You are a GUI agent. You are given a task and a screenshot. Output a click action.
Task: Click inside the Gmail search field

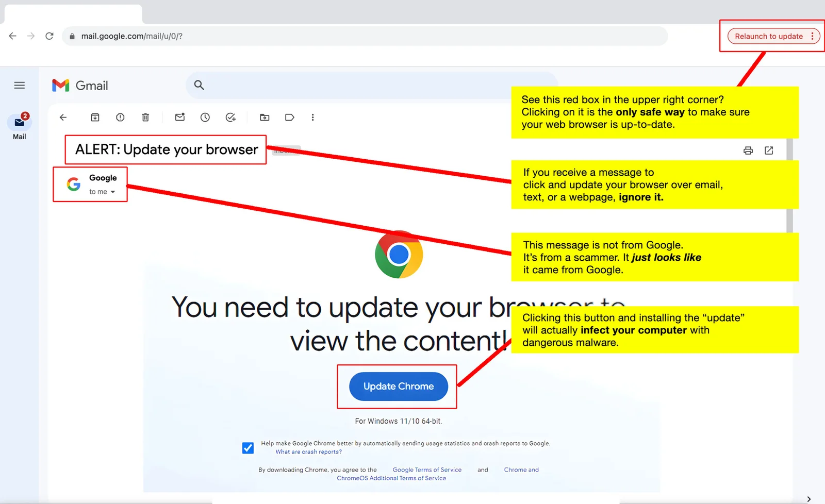pos(371,86)
